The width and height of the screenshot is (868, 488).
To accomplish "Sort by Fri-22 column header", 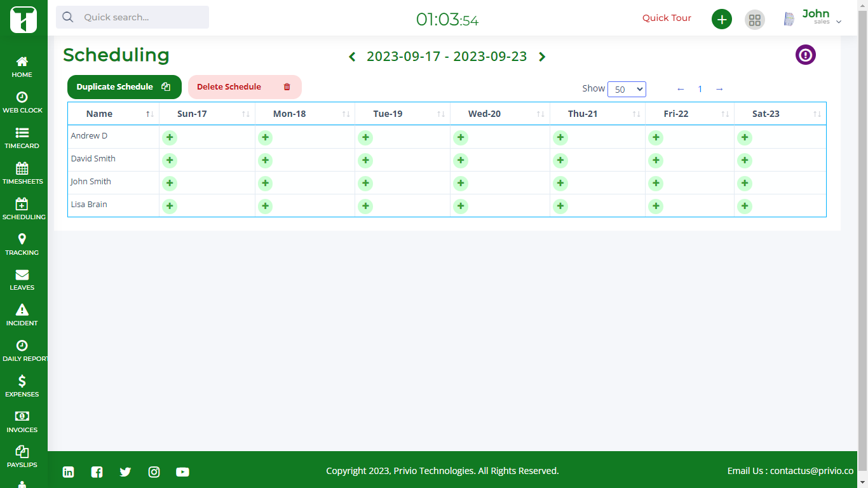I will coord(690,114).
